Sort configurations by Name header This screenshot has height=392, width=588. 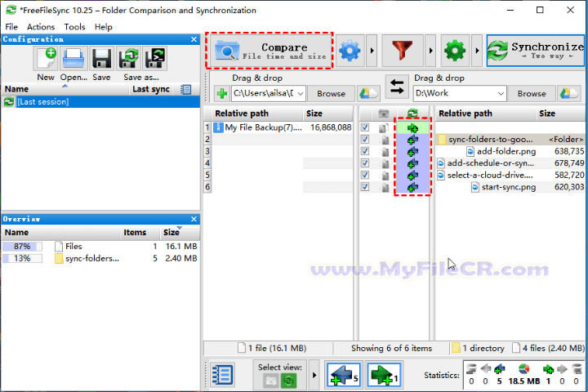click(x=65, y=89)
